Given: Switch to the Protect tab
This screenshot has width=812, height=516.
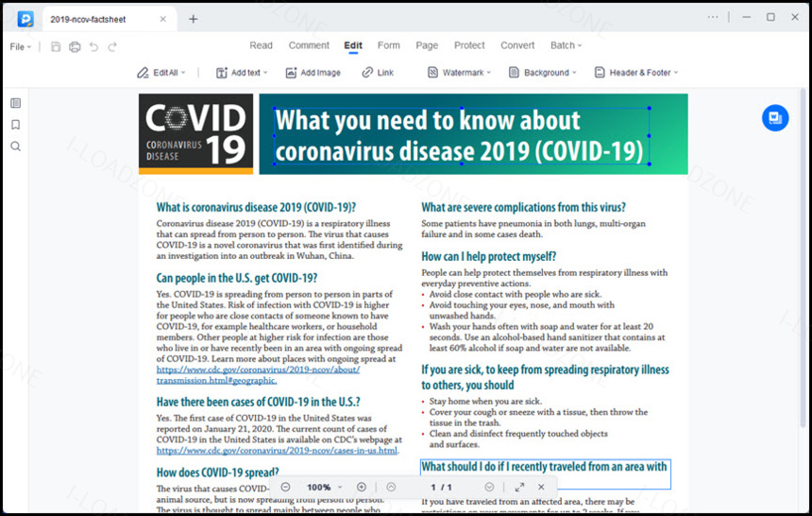Looking at the screenshot, I should tap(469, 45).
